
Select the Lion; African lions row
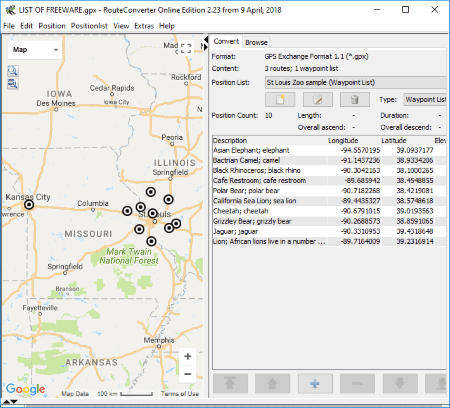pos(329,241)
